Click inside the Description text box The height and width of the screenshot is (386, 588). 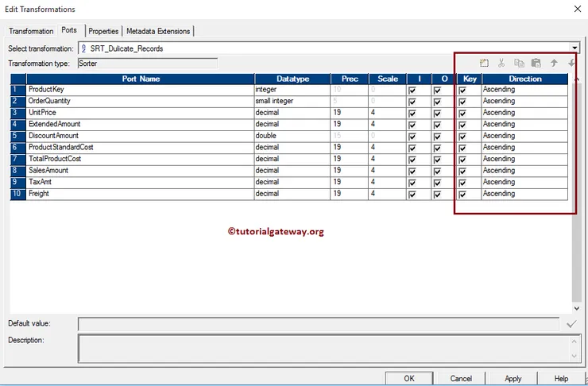click(x=318, y=348)
